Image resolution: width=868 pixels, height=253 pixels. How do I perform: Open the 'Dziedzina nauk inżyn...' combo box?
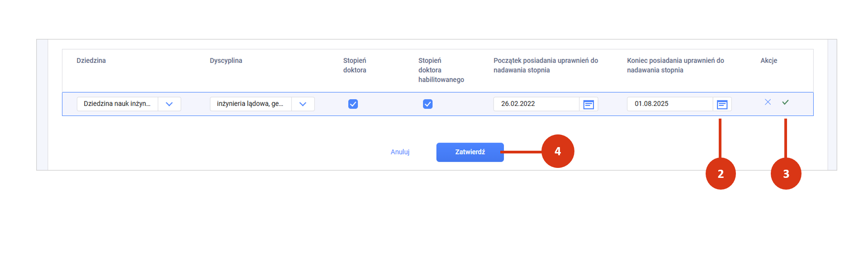tap(129, 104)
